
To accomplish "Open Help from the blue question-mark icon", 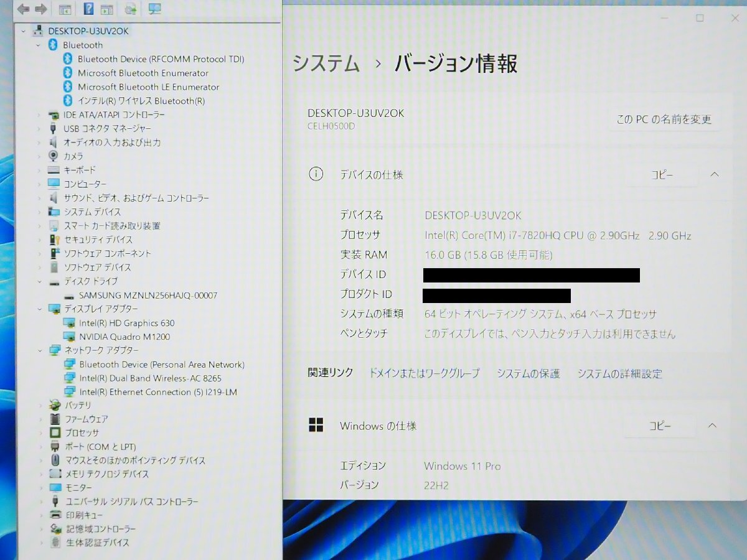I will point(88,9).
